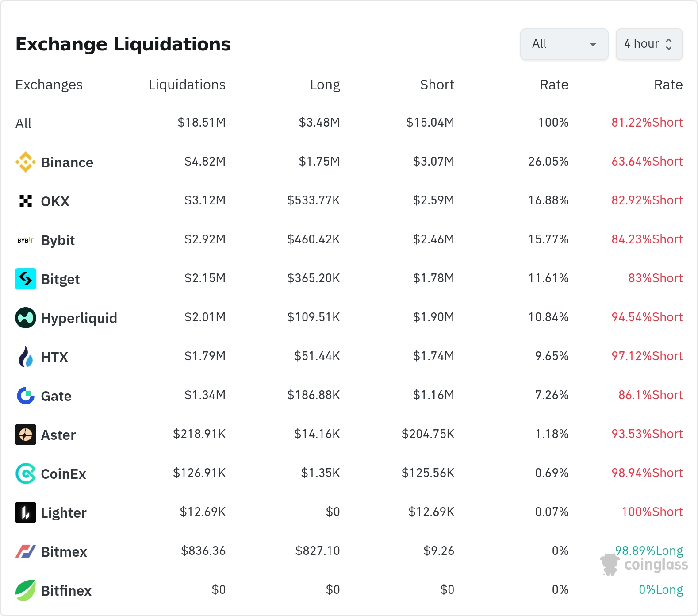Open the Hyperliquid exchange name link
The height and width of the screenshot is (616, 698).
79,318
